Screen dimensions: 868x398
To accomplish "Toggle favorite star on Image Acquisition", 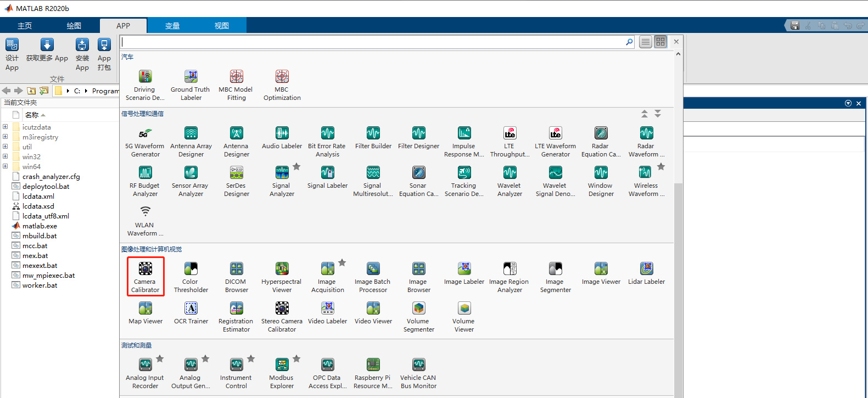I will click(342, 262).
